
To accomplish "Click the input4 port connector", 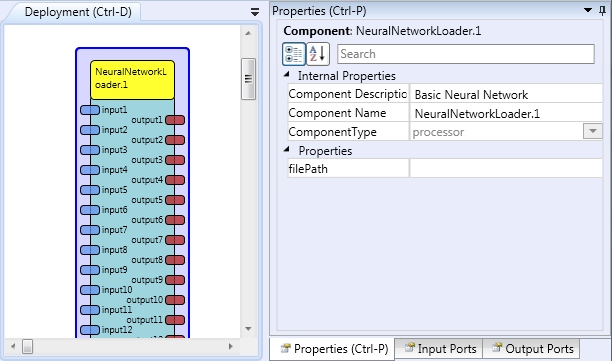I will 90,170.
